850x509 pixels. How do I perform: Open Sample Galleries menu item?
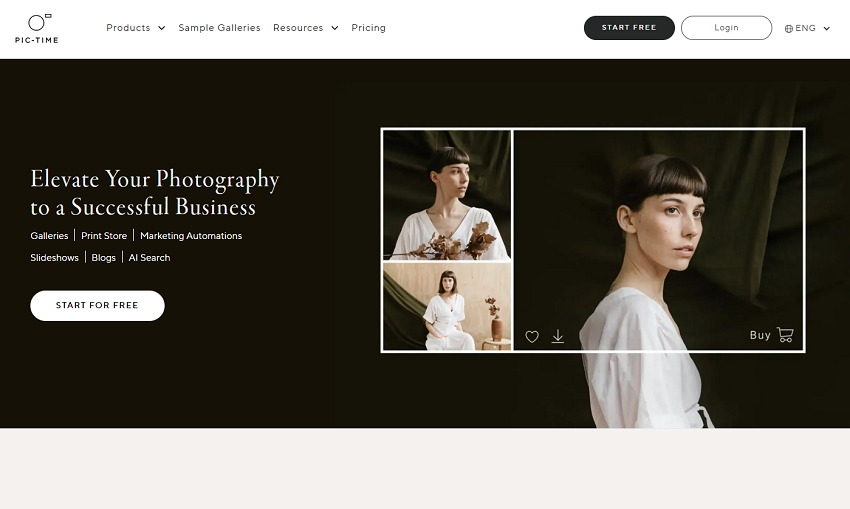pyautogui.click(x=219, y=28)
